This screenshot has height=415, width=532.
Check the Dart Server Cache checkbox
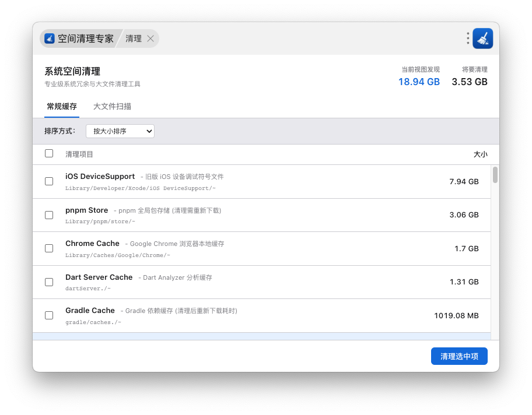click(x=49, y=282)
